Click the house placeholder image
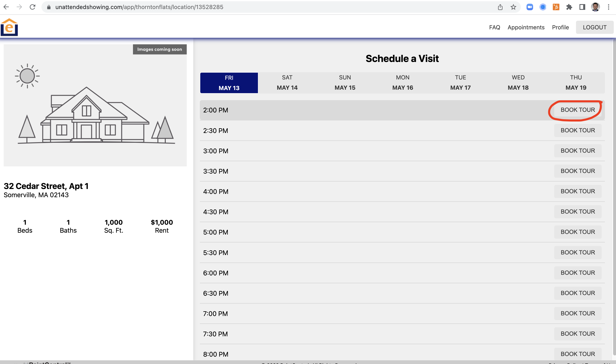 (95, 105)
